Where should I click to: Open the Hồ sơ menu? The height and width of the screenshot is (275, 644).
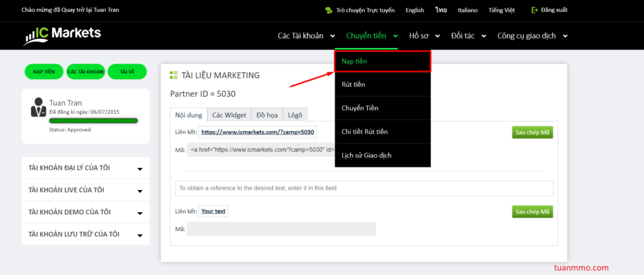425,36
